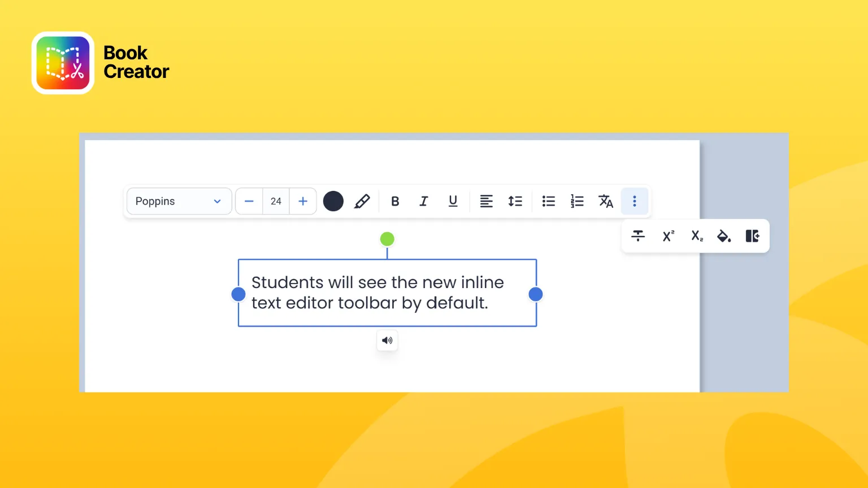The image size is (868, 488).
Task: Click the right blue resize handle of the text box
Action: [x=536, y=294]
